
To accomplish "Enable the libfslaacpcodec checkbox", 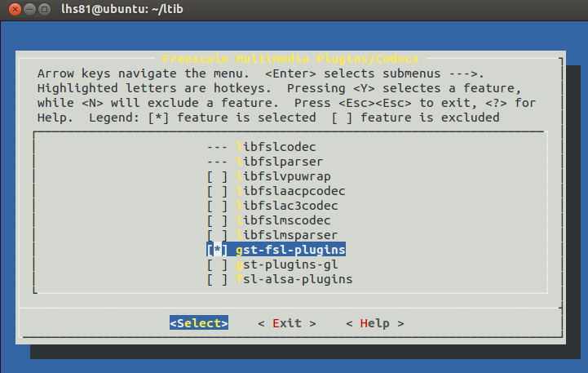I will click(217, 191).
